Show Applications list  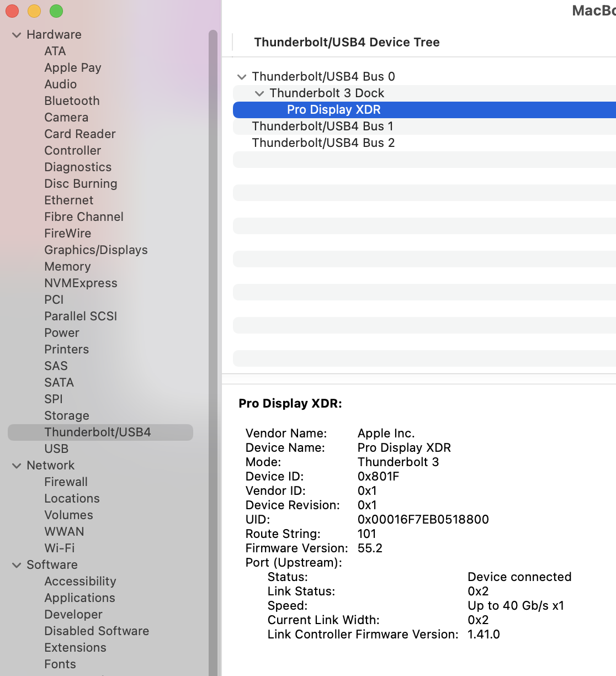click(x=80, y=598)
